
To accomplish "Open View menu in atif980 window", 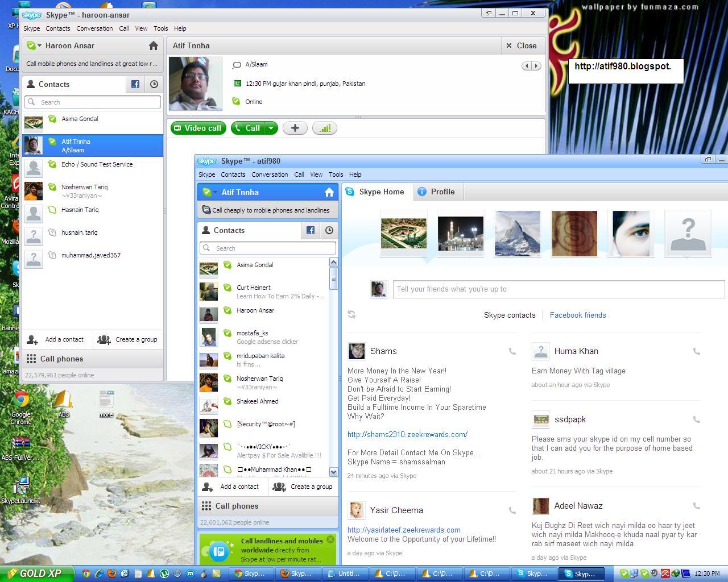I will click(316, 174).
